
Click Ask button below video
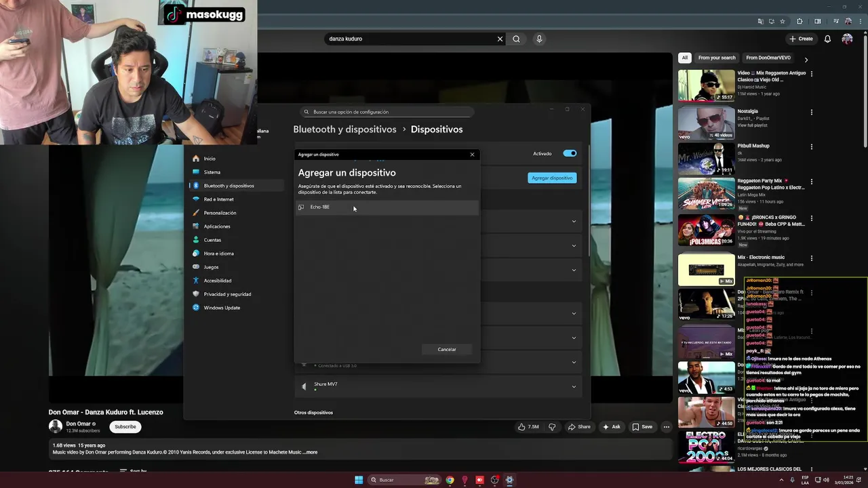(x=612, y=427)
